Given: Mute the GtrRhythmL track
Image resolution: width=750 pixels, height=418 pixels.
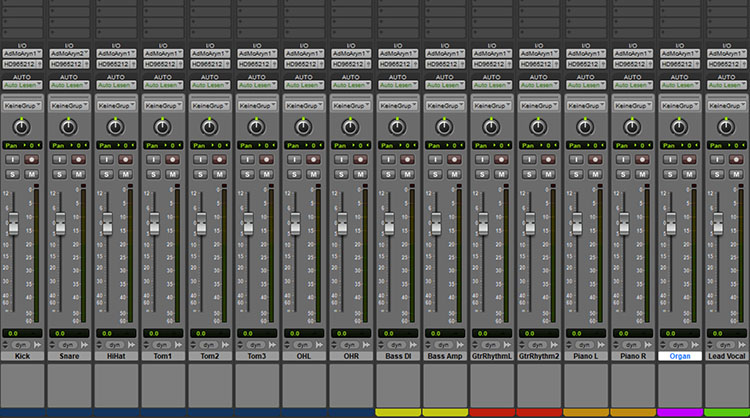Looking at the screenshot, I should [501, 175].
